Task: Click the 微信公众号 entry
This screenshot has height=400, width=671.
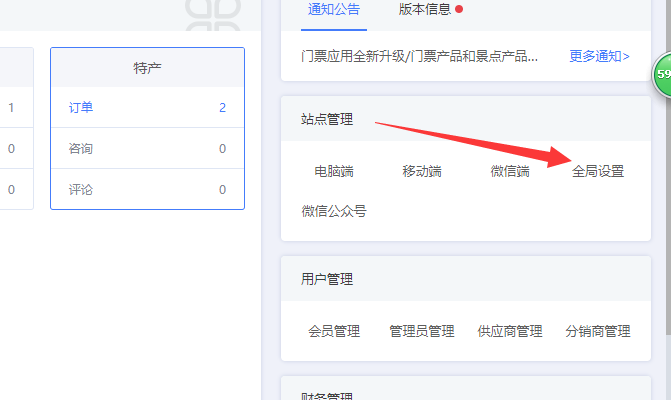Action: click(x=334, y=211)
